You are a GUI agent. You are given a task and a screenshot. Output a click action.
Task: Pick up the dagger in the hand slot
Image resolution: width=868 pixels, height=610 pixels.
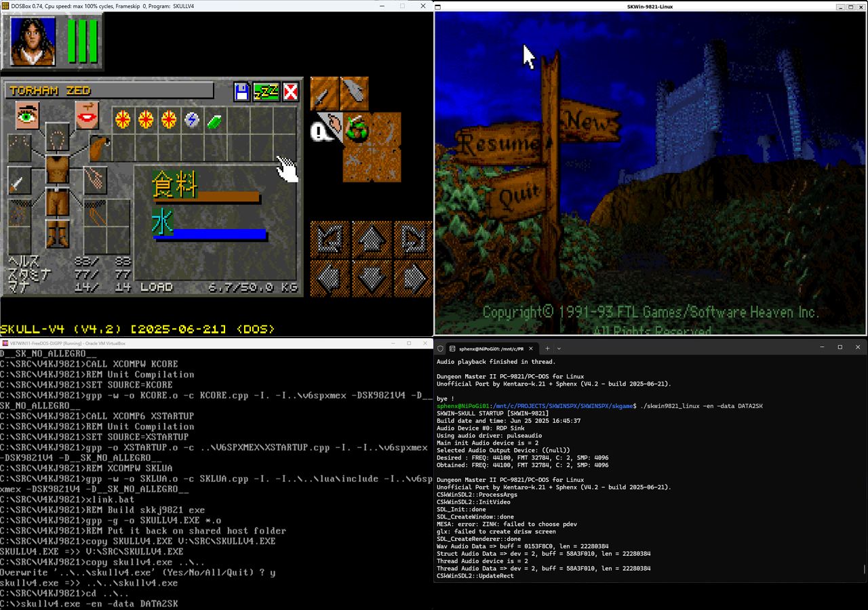[x=20, y=181]
